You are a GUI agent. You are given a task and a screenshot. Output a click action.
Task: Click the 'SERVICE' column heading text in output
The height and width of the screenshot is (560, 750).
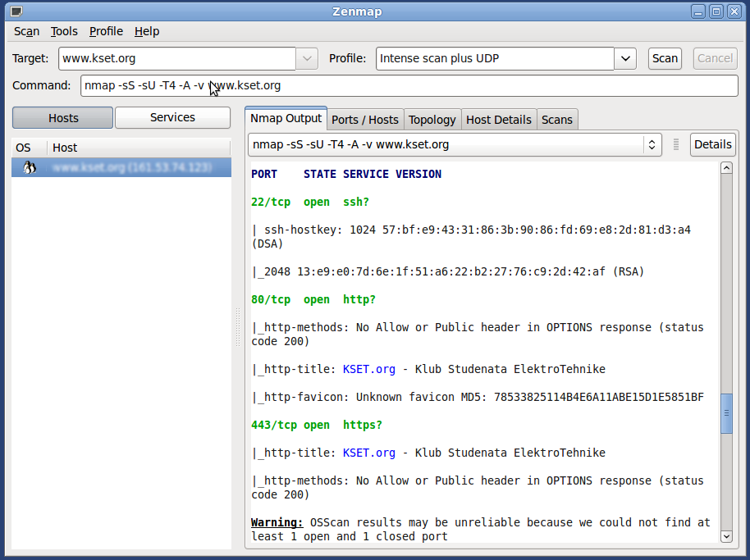click(x=365, y=174)
